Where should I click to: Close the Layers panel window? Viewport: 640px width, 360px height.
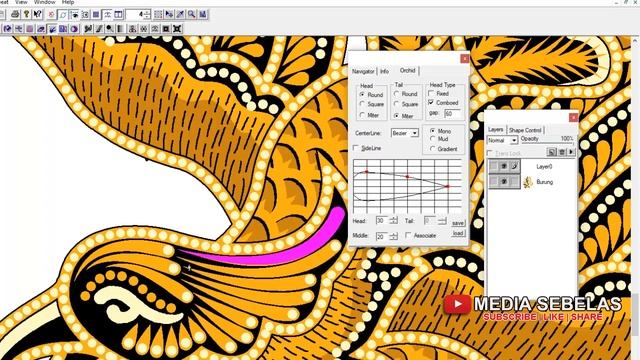click(x=573, y=118)
